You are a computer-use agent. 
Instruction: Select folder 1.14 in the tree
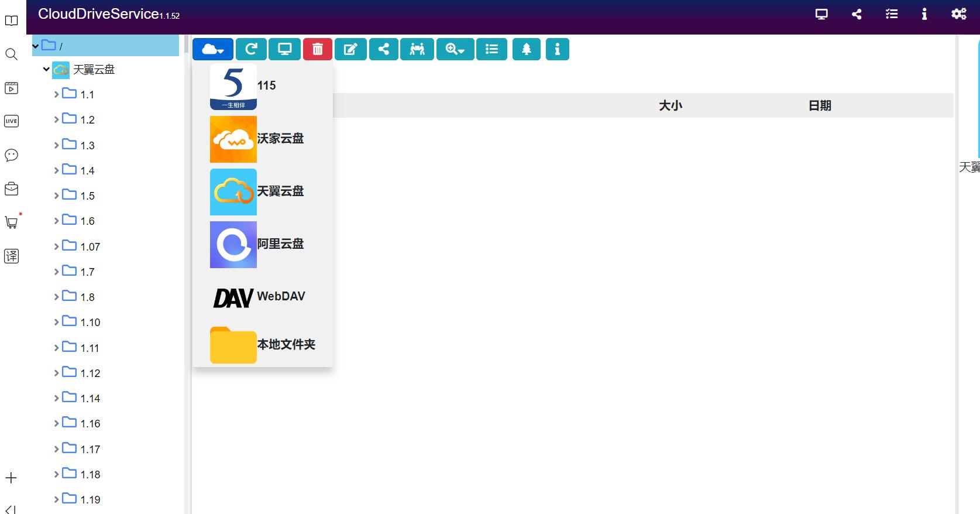81,398
